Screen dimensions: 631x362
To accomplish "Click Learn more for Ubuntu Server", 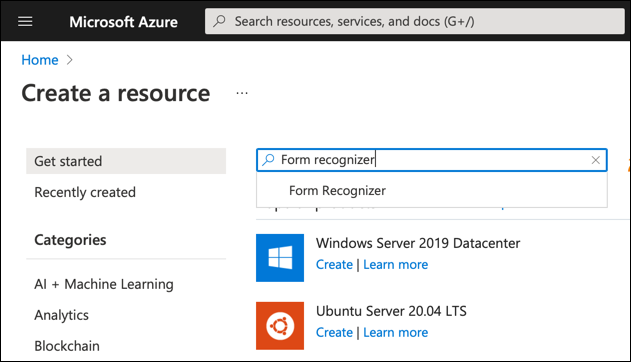I will pos(396,333).
